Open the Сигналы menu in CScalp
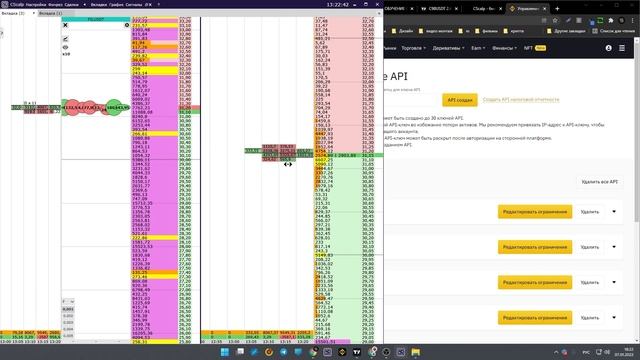Viewport: 640px width, 360px height. 134,4
